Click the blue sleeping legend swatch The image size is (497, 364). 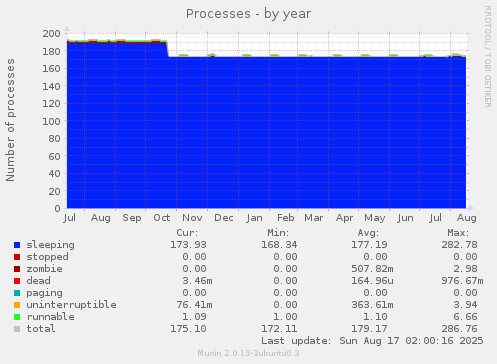(x=17, y=245)
